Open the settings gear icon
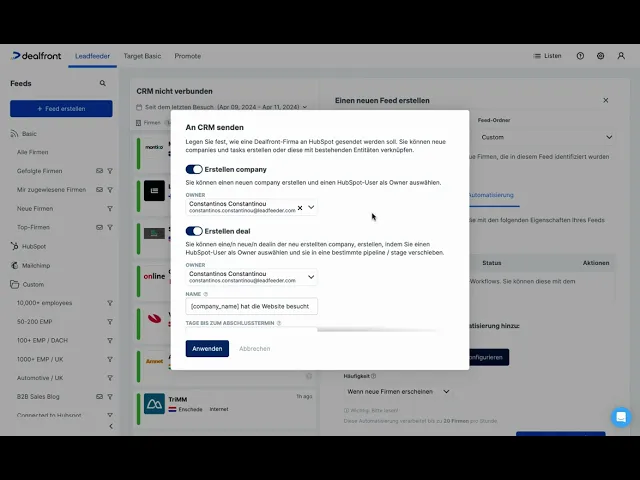Screen dimensions: 640x480 [600, 56]
